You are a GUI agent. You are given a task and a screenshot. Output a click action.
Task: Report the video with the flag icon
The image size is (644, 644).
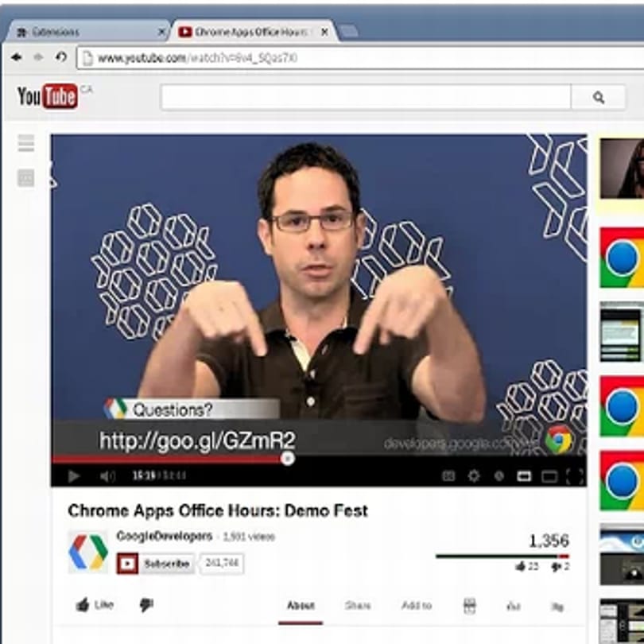coord(557,606)
